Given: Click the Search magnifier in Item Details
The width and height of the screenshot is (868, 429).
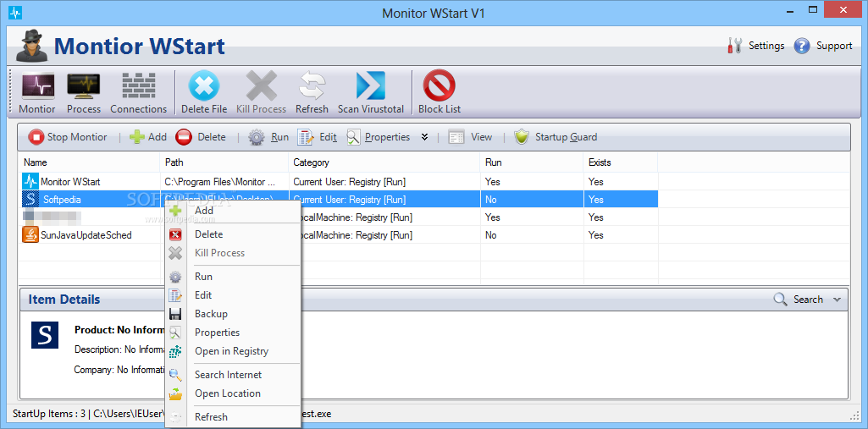Looking at the screenshot, I should click(x=780, y=300).
